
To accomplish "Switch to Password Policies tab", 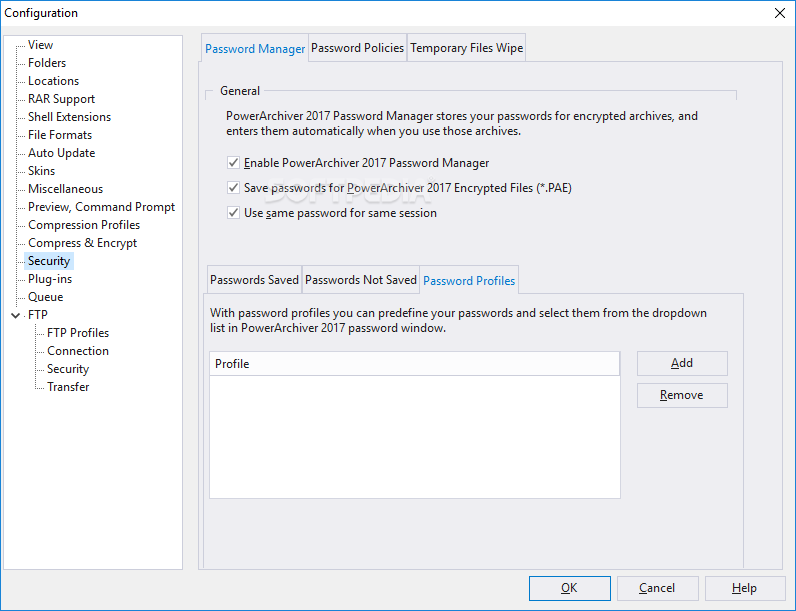I will coord(357,48).
